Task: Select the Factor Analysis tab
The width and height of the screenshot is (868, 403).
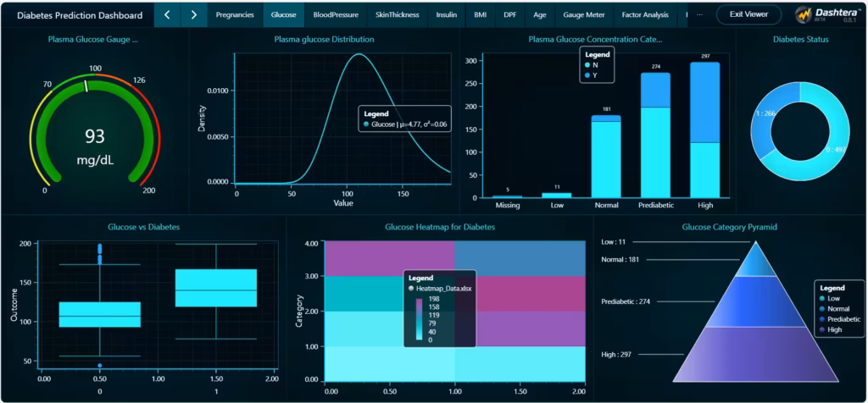Action: pos(645,15)
